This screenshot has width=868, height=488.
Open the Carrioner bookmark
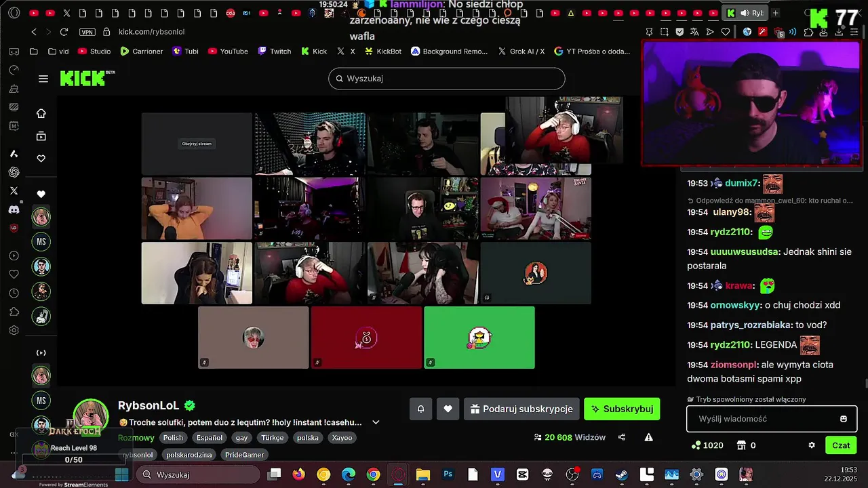(142, 51)
